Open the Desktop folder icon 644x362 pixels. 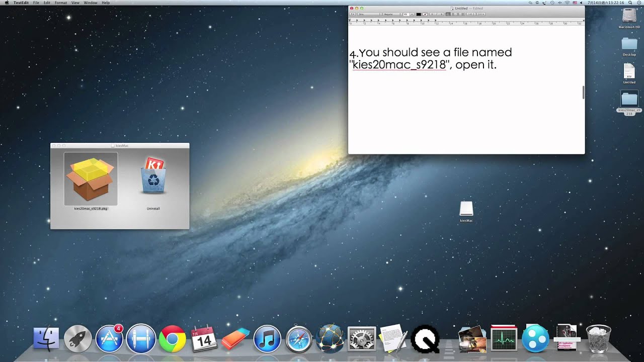click(629, 44)
